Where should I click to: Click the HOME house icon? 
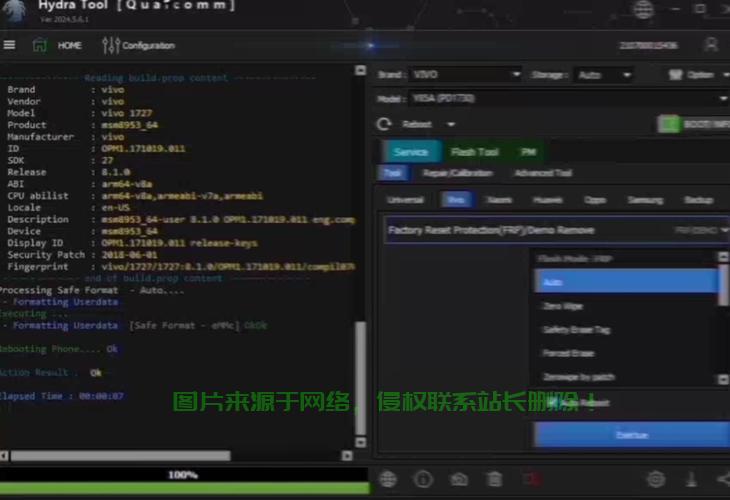[40, 45]
